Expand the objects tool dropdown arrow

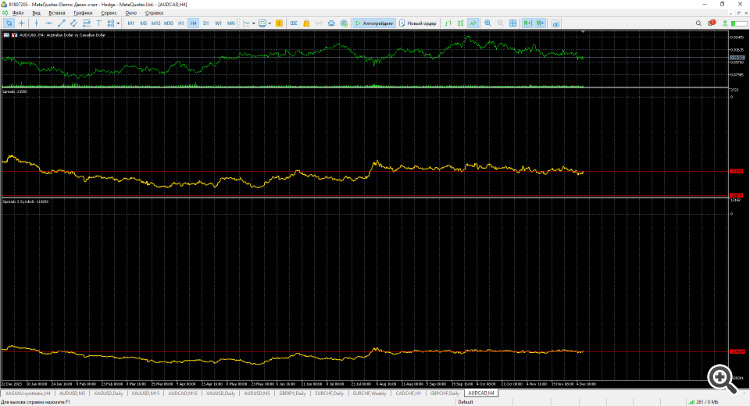pyautogui.click(x=118, y=23)
